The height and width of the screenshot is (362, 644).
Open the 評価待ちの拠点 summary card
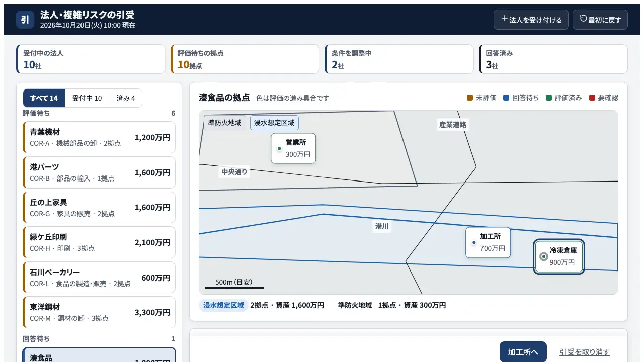[x=245, y=59]
